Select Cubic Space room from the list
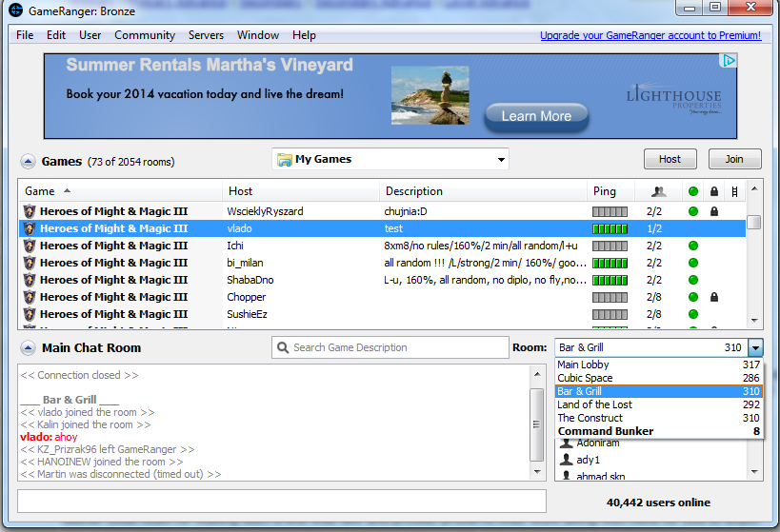This screenshot has height=532, width=780. click(x=659, y=379)
